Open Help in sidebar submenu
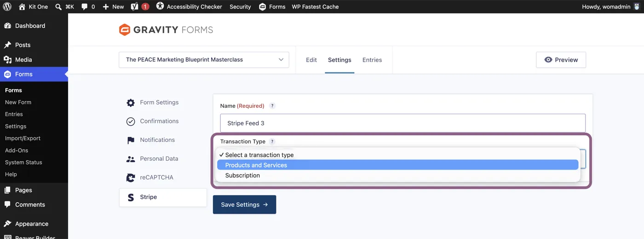This screenshot has width=644, height=239. 11,174
